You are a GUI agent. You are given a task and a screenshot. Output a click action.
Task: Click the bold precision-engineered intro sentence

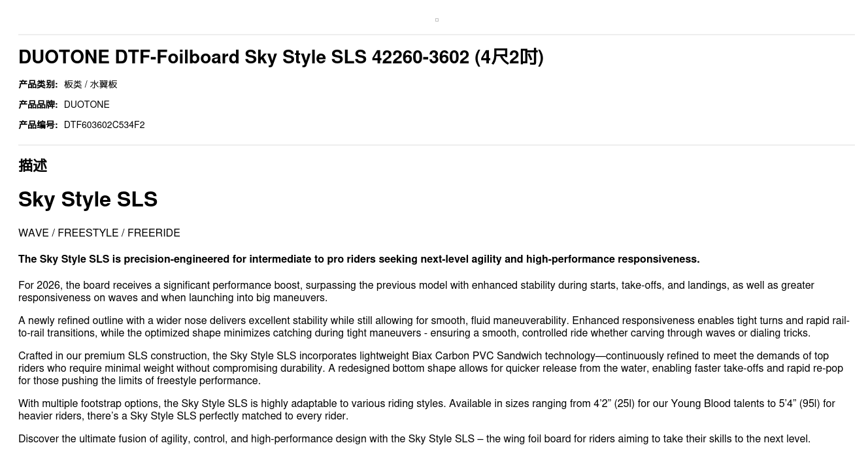point(359,259)
